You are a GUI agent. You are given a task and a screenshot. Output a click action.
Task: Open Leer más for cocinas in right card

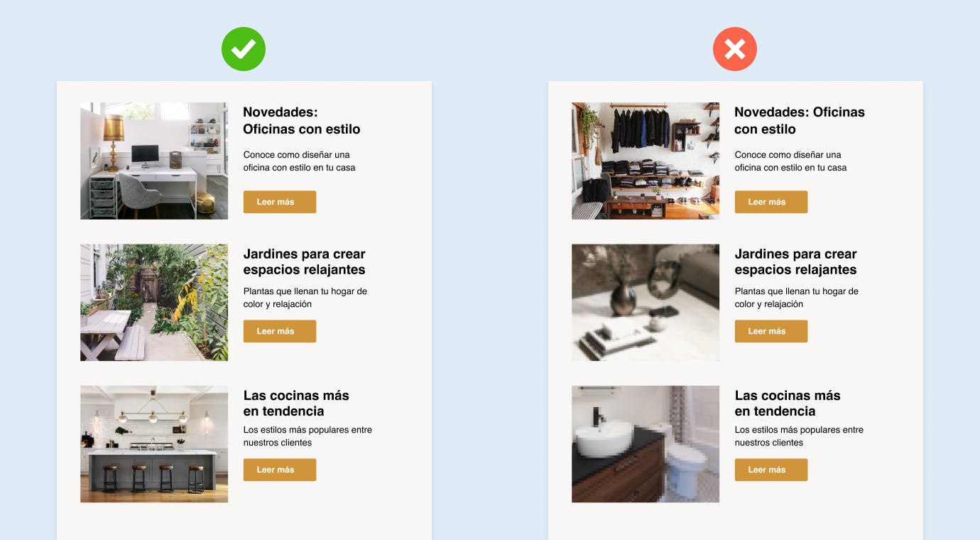click(x=771, y=470)
